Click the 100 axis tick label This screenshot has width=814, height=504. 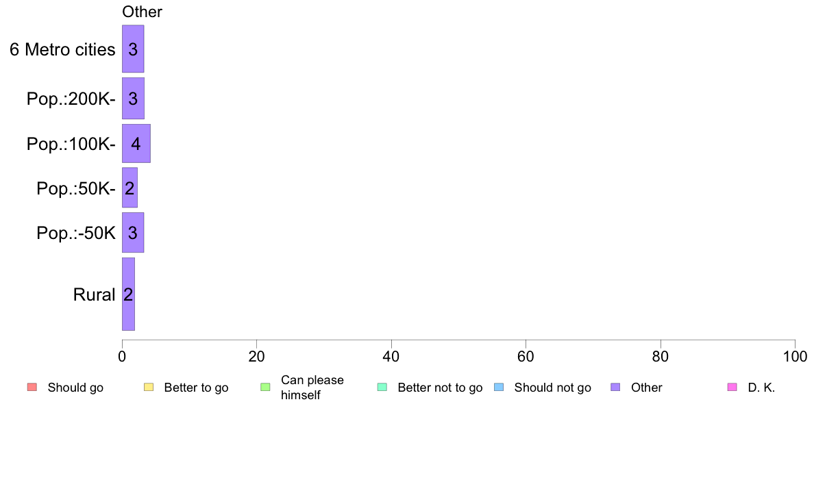pos(795,356)
